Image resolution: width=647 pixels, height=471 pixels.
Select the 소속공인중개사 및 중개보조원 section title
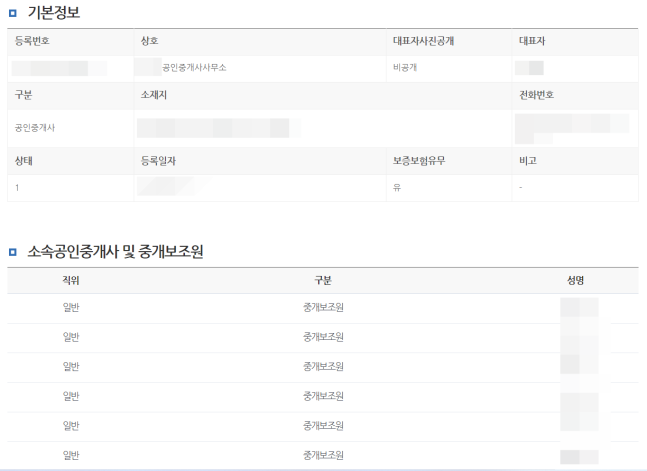point(115,253)
